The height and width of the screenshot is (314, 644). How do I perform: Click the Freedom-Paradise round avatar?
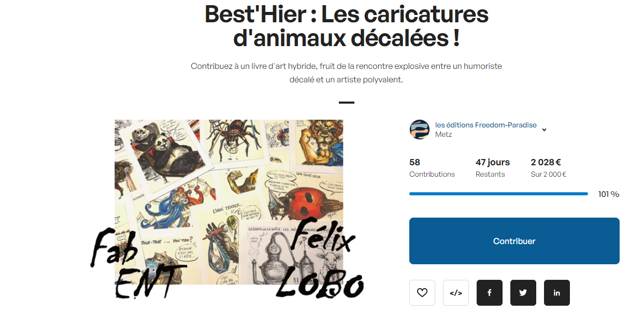coord(420,130)
